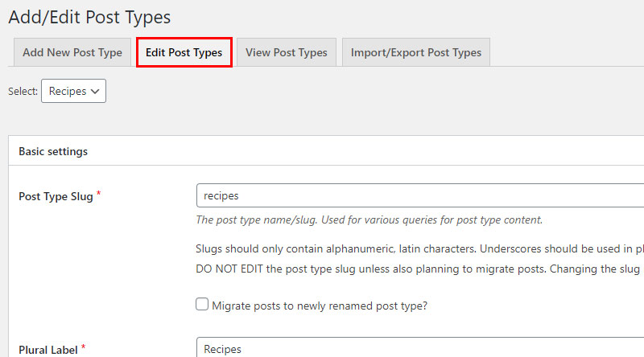
Task: Click into the Plural Label field
Action: (x=420, y=347)
